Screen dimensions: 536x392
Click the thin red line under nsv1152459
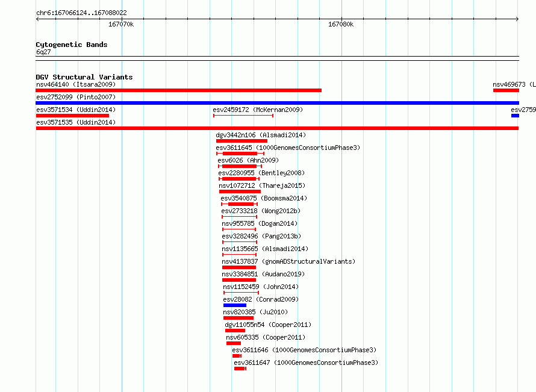(242, 293)
